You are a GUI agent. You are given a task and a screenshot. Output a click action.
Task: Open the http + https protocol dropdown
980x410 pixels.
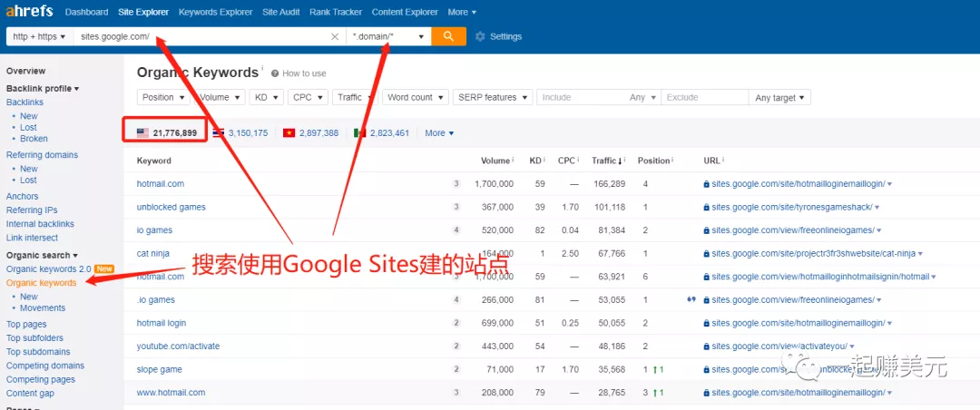click(39, 37)
